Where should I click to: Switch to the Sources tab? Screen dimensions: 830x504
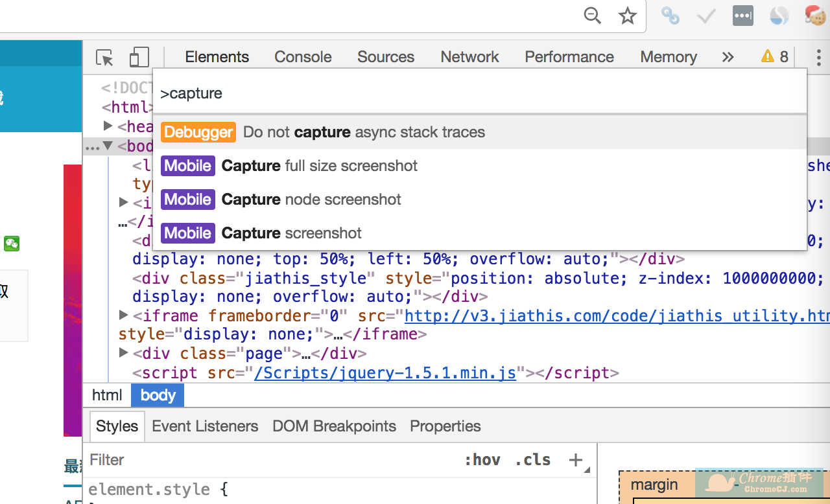click(386, 57)
